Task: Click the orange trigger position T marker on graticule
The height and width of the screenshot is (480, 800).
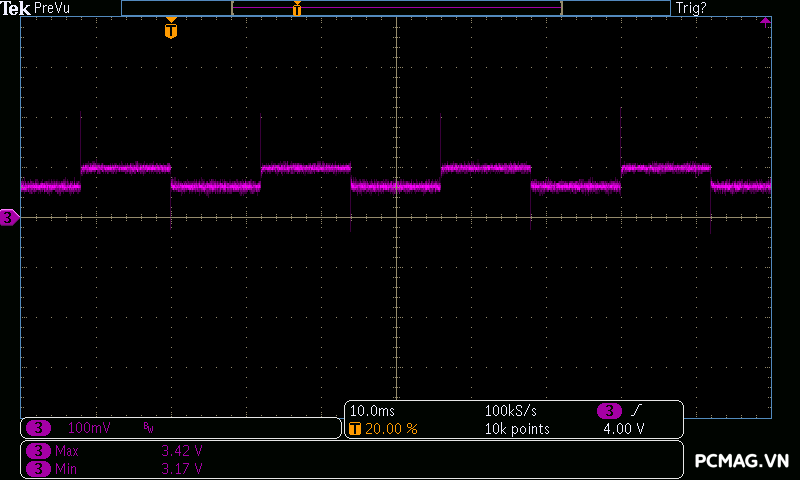Action: [x=171, y=30]
